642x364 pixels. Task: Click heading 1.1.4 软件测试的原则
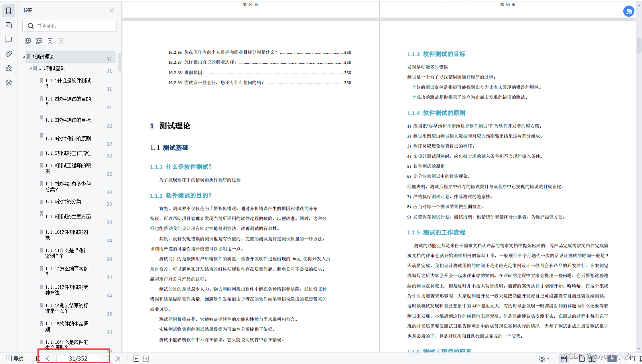click(x=436, y=113)
